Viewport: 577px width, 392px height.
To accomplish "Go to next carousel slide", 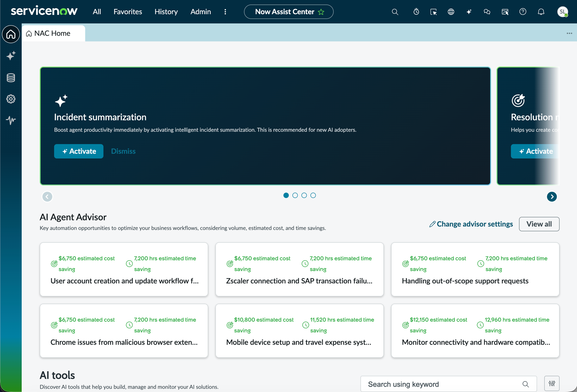I will coord(552,197).
